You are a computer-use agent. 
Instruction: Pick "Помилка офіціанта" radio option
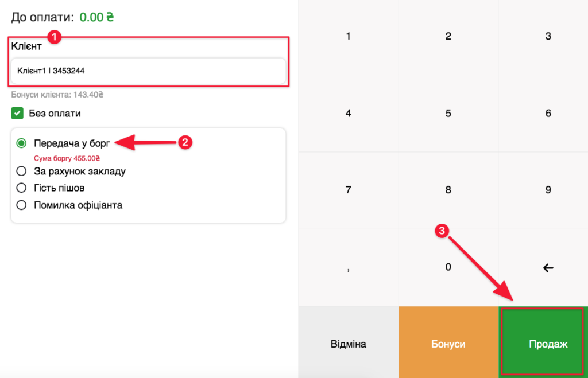tap(22, 205)
